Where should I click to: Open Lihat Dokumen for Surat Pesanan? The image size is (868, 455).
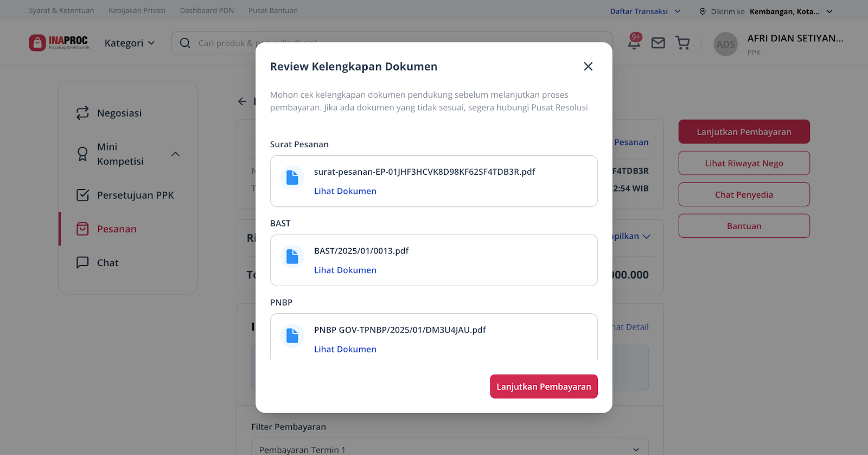pos(345,191)
